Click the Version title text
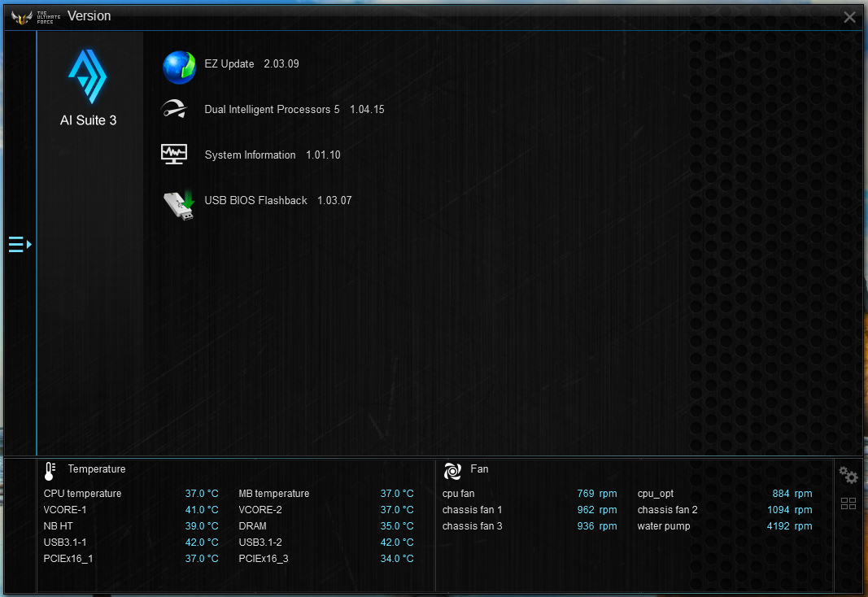Screen dimensions: 868x597 89,16
